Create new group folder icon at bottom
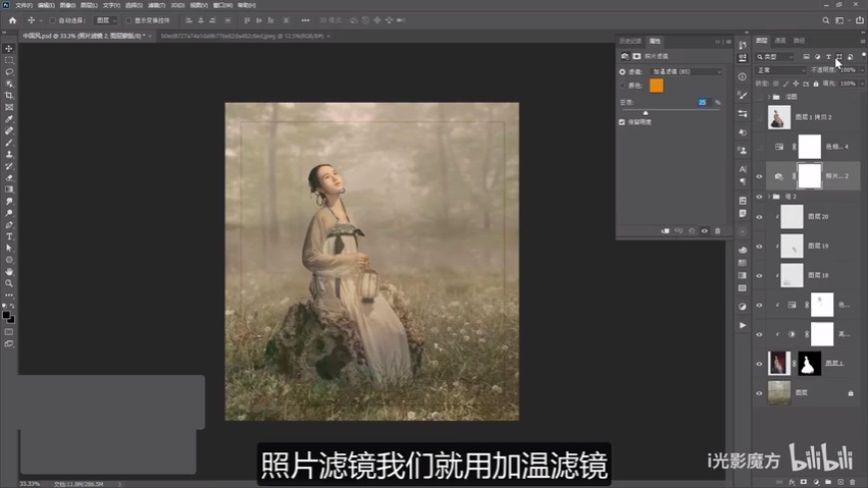The image size is (868, 488). [x=828, y=482]
